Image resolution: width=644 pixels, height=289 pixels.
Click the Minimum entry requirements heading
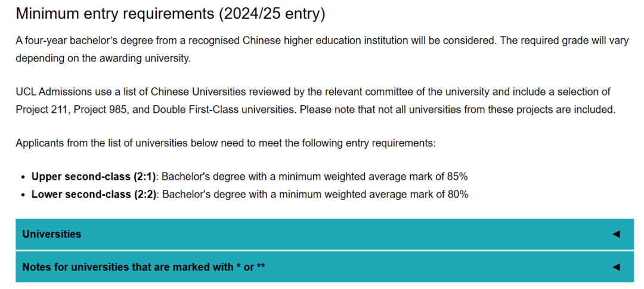coord(114,14)
